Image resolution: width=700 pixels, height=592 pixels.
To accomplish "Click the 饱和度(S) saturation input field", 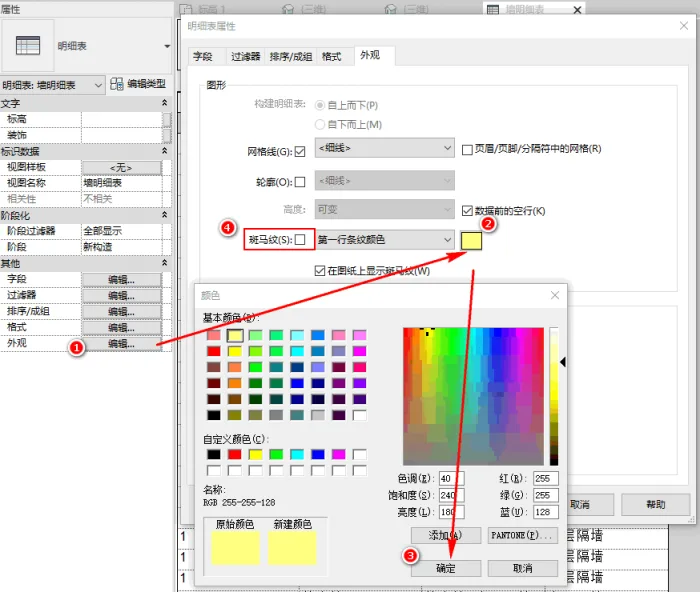I will point(451,495).
